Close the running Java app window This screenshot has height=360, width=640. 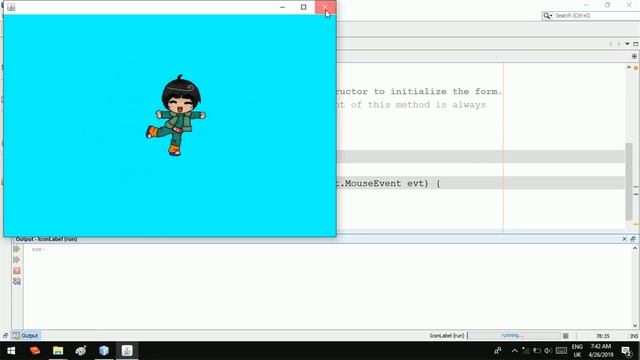325,7
